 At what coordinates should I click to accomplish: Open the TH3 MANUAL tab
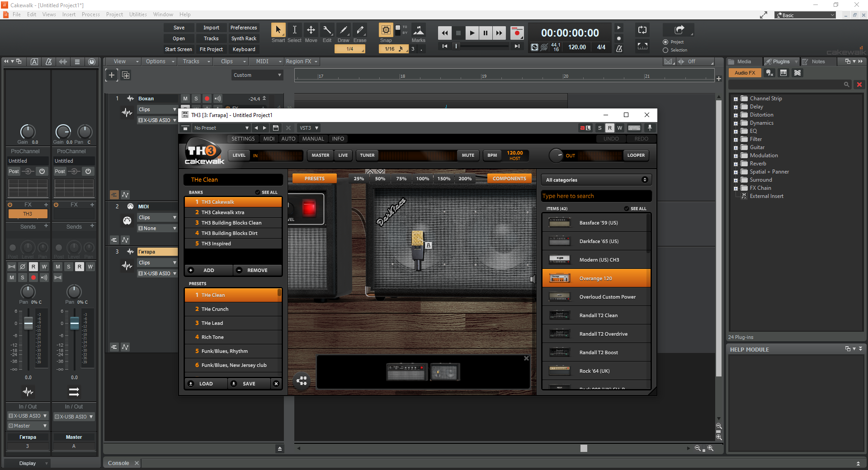(313, 139)
